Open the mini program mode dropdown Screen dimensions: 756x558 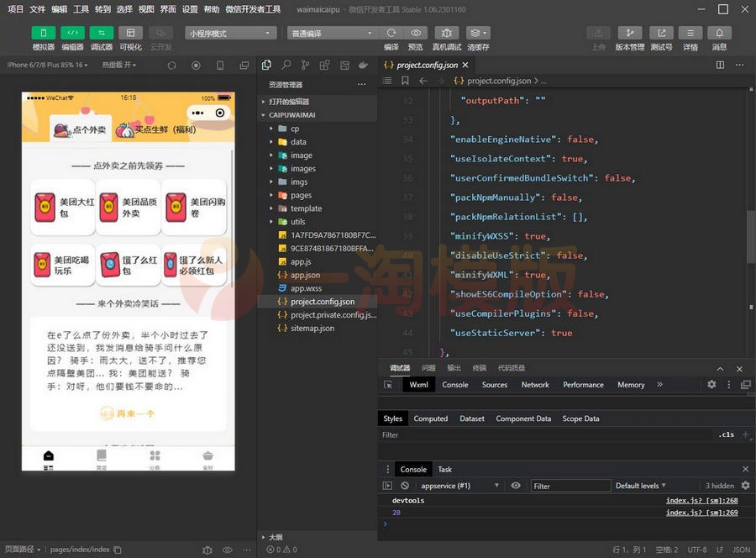(230, 33)
